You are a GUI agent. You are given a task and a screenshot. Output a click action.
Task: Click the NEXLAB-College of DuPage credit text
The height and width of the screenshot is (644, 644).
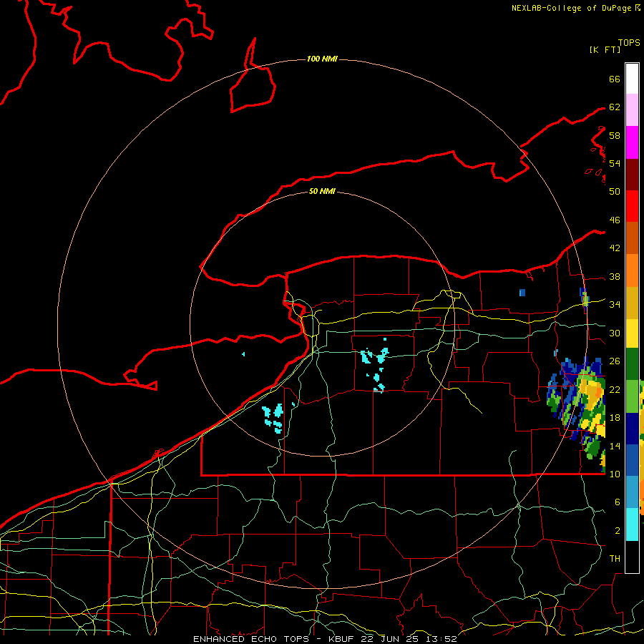[576, 8]
